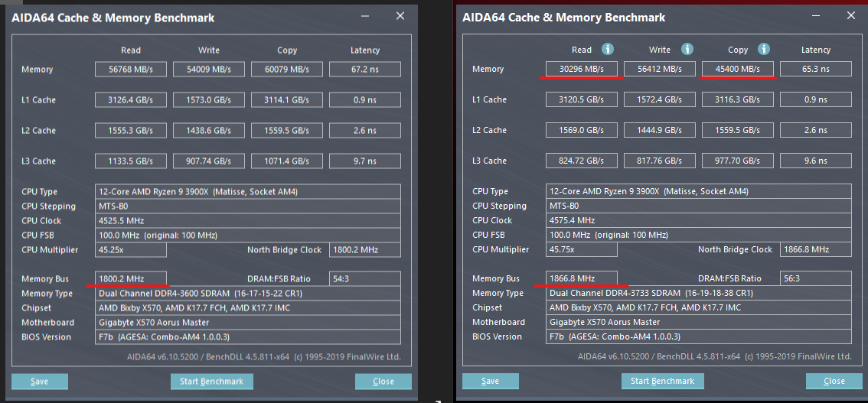Select Memory Read value 30296 MB/s
868x403 pixels.
click(581, 69)
